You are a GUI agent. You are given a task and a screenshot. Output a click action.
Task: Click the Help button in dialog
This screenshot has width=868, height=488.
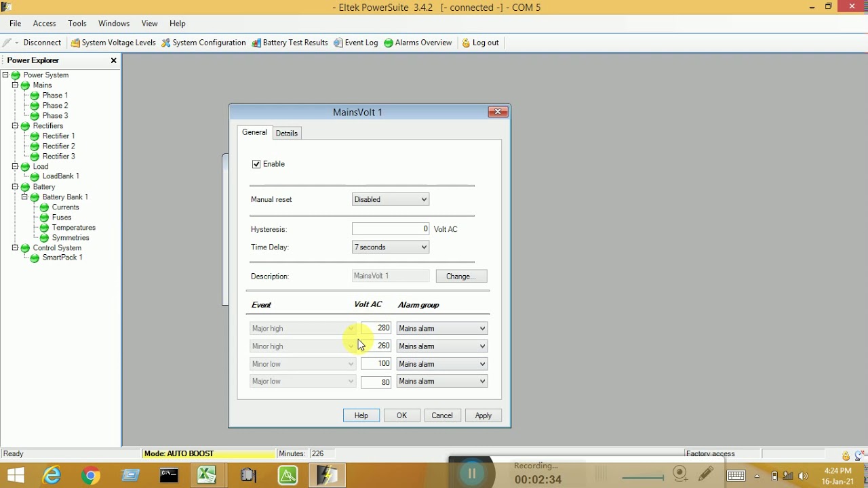pos(361,415)
